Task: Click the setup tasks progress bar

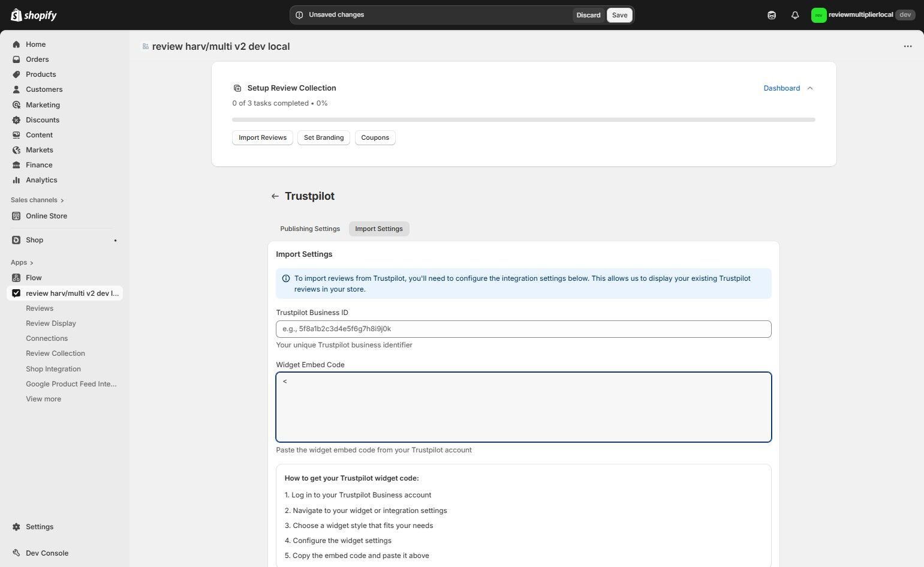Action: click(523, 119)
